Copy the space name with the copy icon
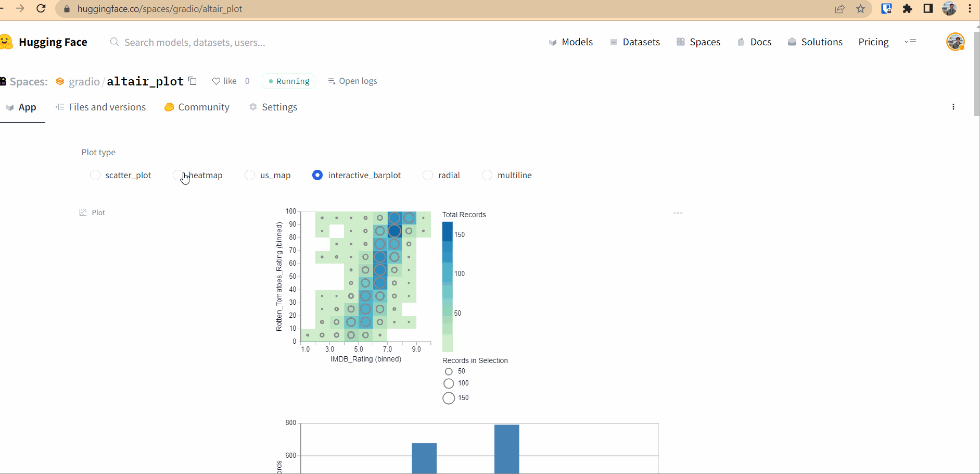The image size is (980, 474). coord(192,81)
